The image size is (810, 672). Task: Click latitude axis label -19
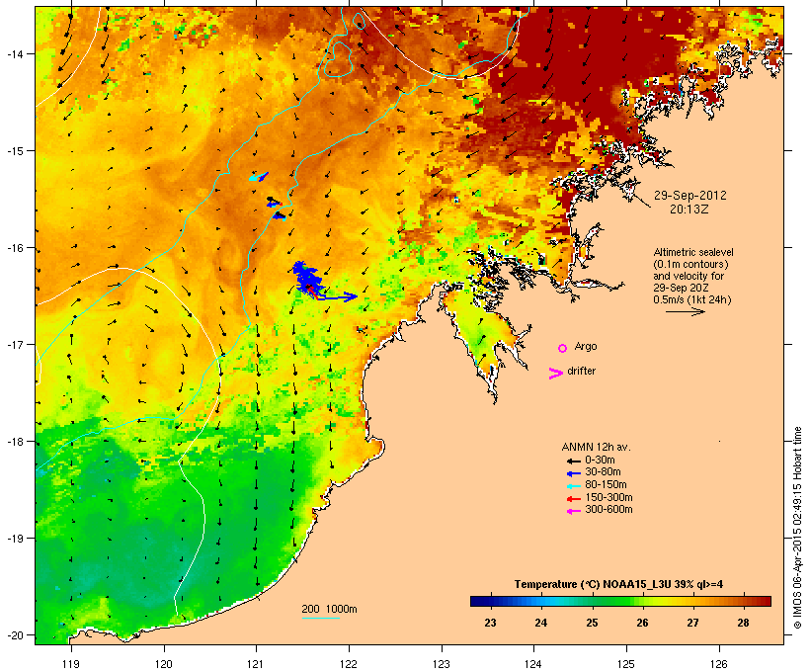tap(15, 539)
